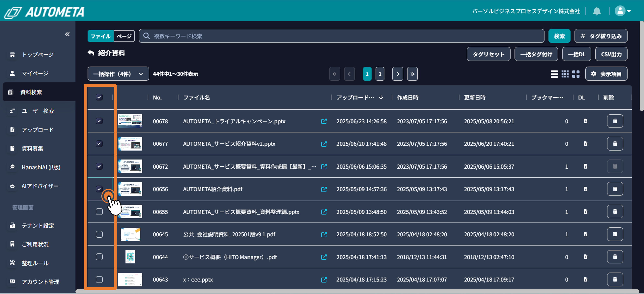644x294 pixels.
Task: Switch to small grid view icon
Action: pyautogui.click(x=565, y=74)
